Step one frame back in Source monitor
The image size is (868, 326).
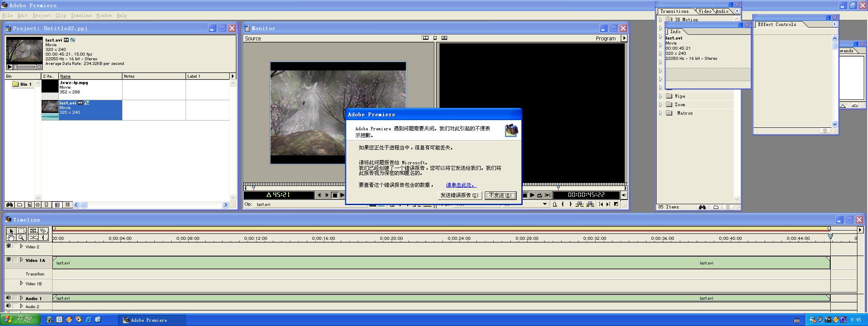(319, 195)
